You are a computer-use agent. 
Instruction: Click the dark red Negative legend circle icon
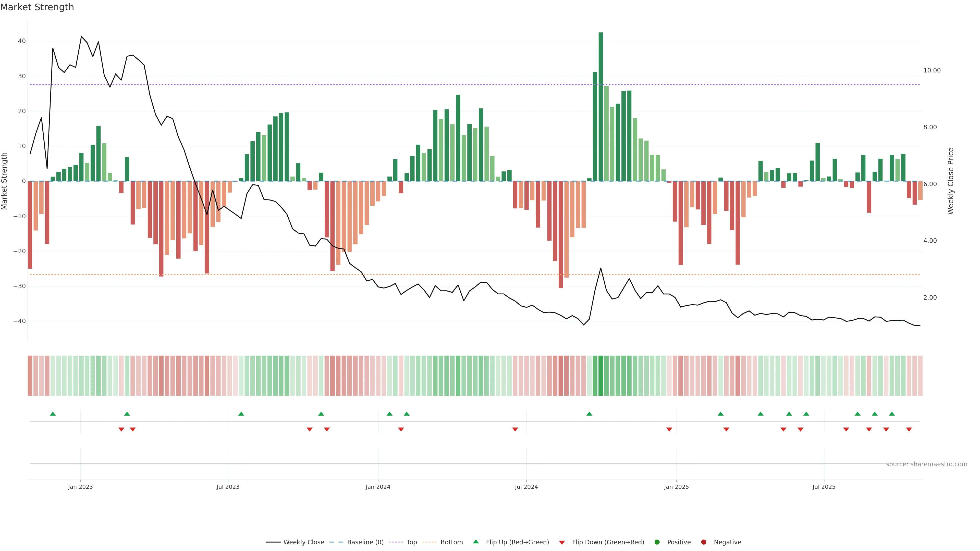pos(703,542)
